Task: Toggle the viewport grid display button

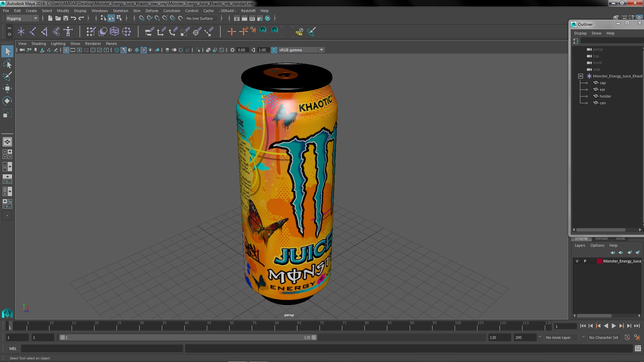Action: click(66, 50)
